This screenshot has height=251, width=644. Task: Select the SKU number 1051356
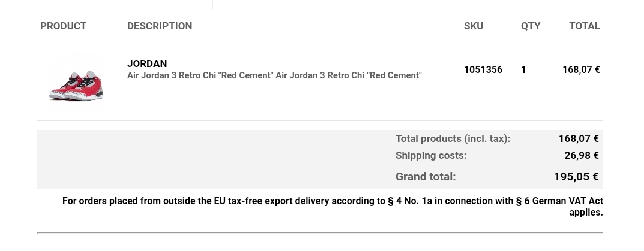pos(483,69)
